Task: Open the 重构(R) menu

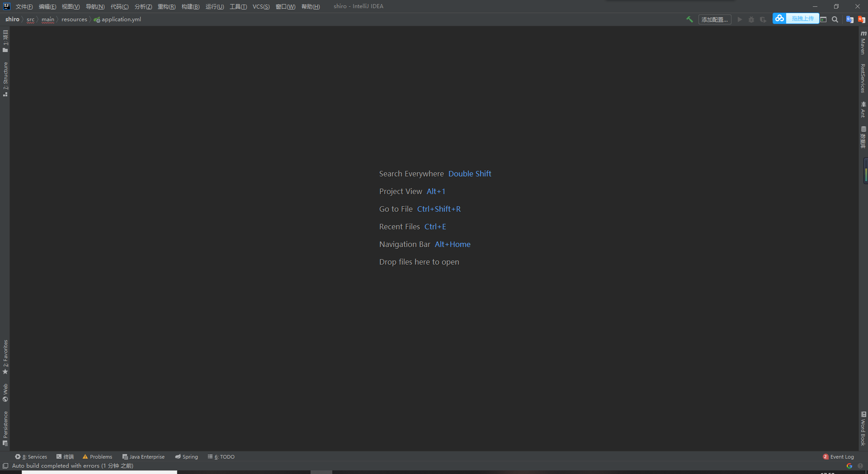Action: point(166,6)
